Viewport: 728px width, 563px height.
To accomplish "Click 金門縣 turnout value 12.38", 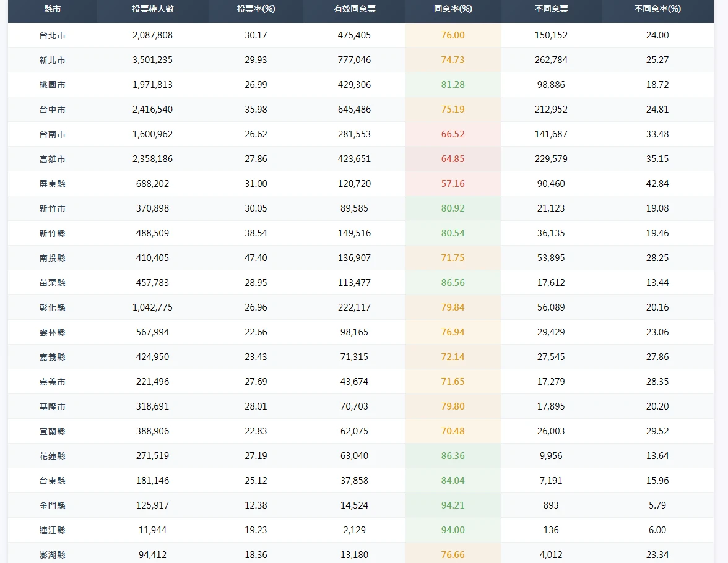I will pyautogui.click(x=256, y=505).
